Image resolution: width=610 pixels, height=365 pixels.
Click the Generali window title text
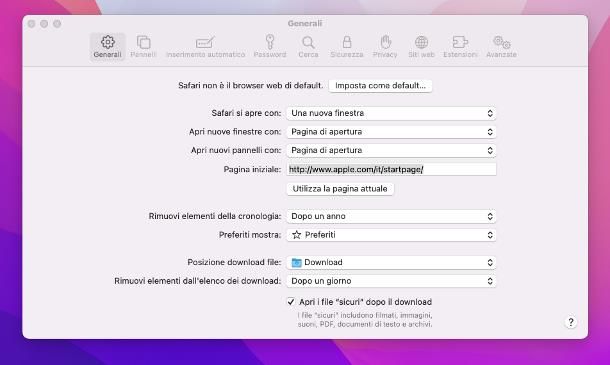click(x=305, y=23)
